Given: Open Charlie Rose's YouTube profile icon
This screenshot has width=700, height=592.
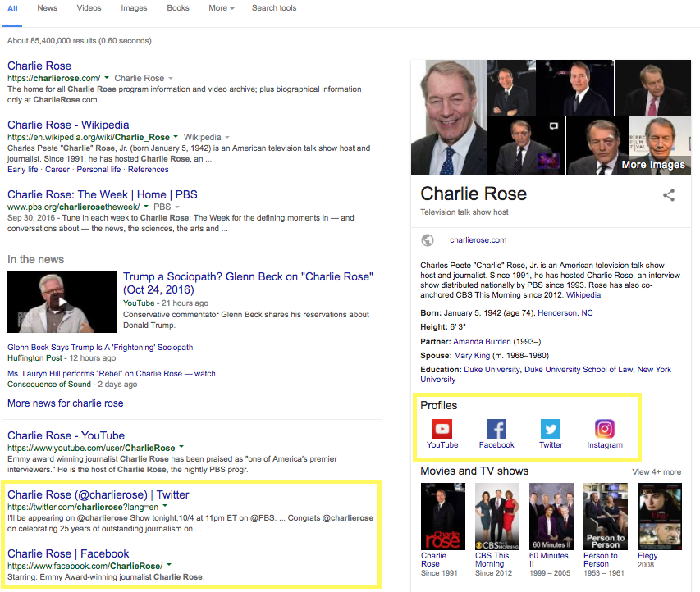Looking at the screenshot, I should [x=442, y=428].
